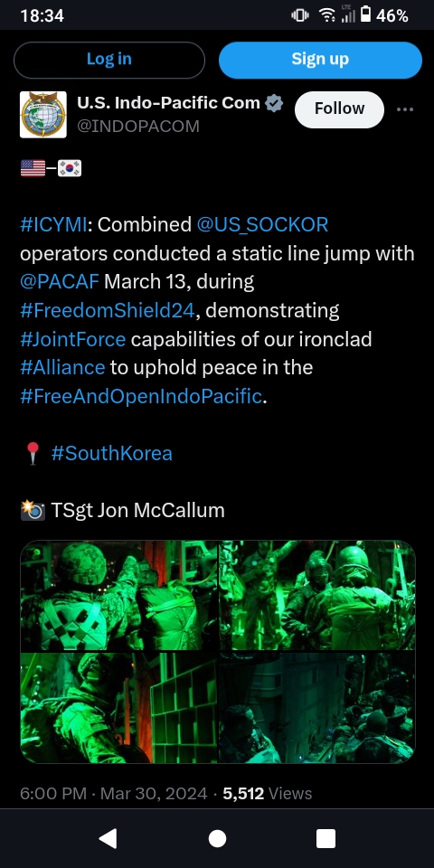434x868 pixels.
Task: Tap the Android recent apps square
Action: (325, 838)
